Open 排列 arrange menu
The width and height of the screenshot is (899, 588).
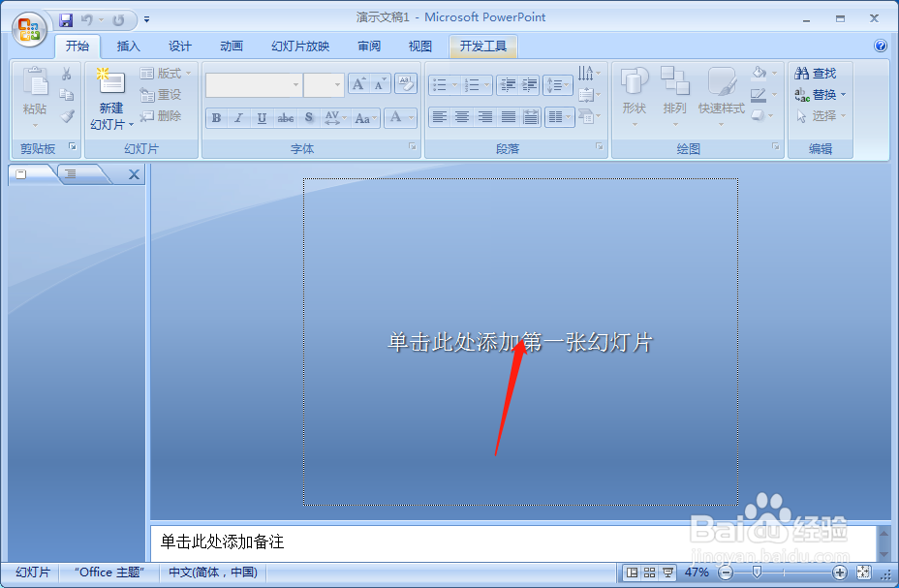click(x=674, y=97)
